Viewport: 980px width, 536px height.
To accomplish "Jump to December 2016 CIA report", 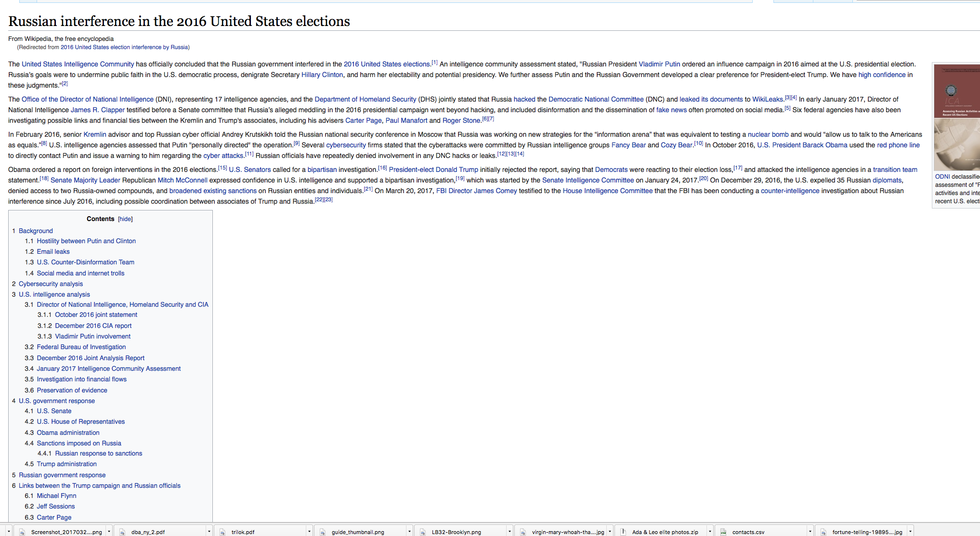I will pyautogui.click(x=93, y=326).
